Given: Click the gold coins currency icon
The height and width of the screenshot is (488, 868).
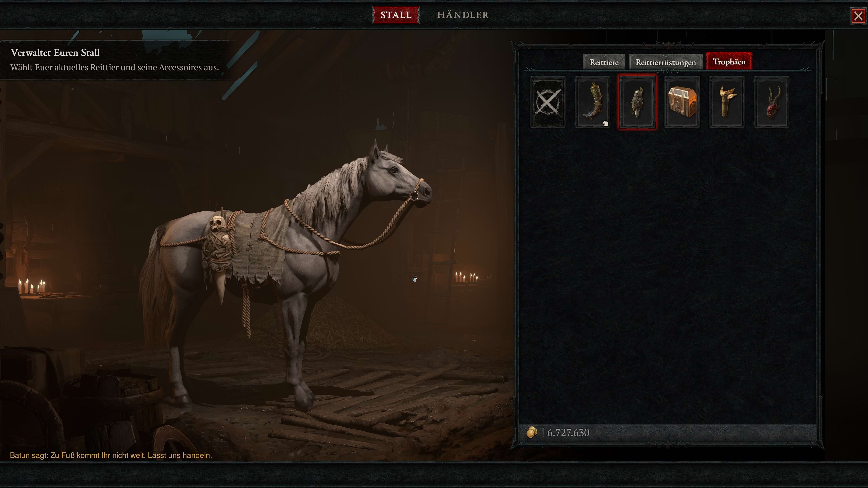Looking at the screenshot, I should (531, 432).
